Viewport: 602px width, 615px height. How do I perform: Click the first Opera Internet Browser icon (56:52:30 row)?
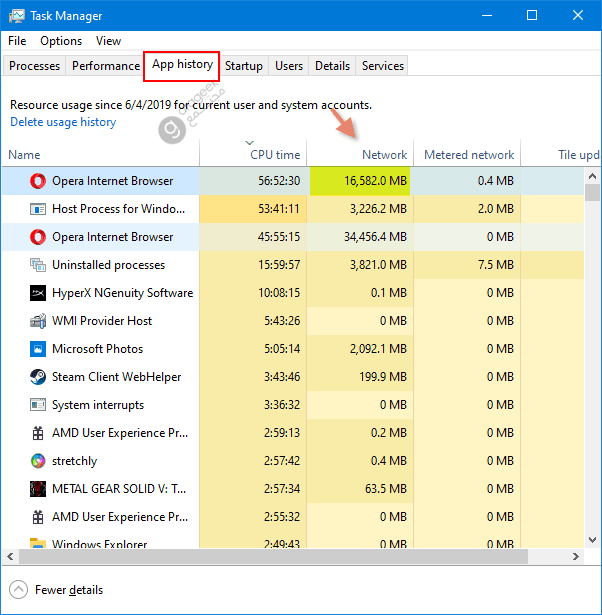38,181
